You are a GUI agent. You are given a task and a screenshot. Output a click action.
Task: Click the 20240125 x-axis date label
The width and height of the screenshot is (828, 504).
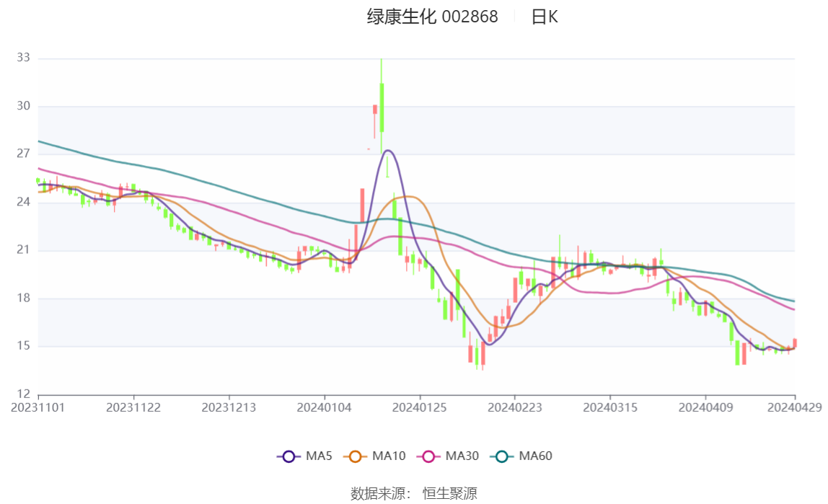coord(419,407)
